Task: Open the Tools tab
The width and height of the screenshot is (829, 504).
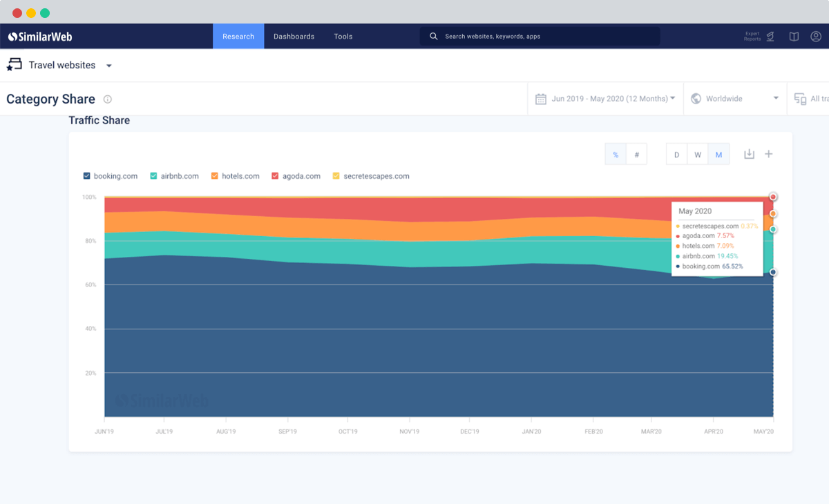Action: tap(343, 37)
